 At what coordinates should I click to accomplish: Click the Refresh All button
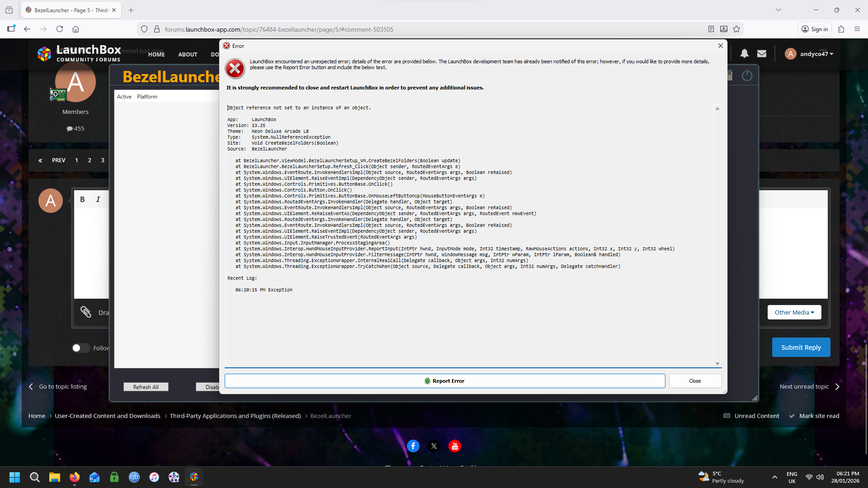point(146,387)
